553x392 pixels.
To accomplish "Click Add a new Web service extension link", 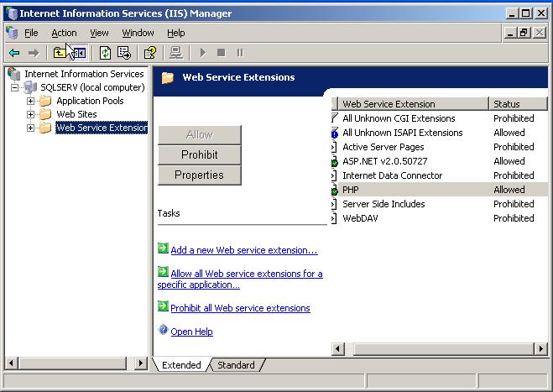I will 244,250.
